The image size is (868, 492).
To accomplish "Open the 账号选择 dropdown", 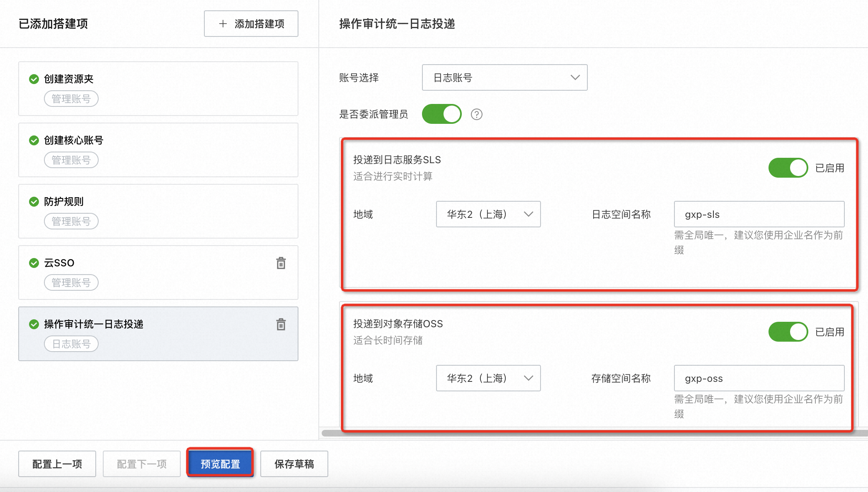I will click(x=504, y=77).
